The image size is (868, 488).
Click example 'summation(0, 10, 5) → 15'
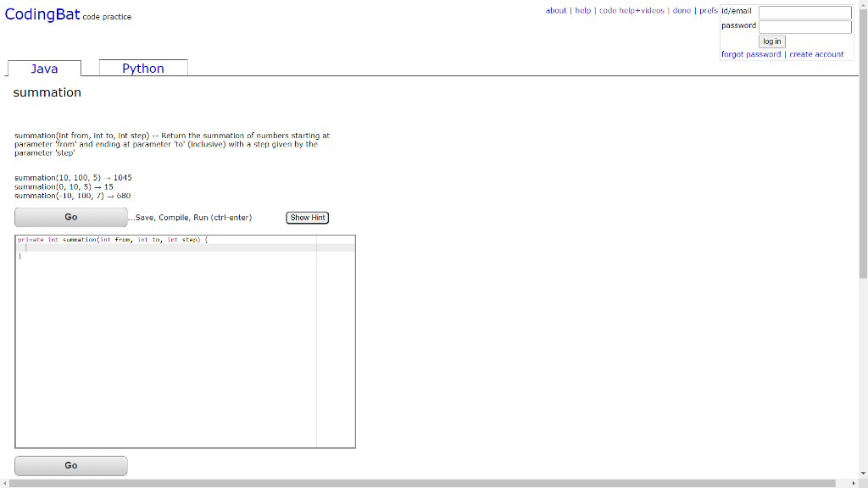coord(64,187)
